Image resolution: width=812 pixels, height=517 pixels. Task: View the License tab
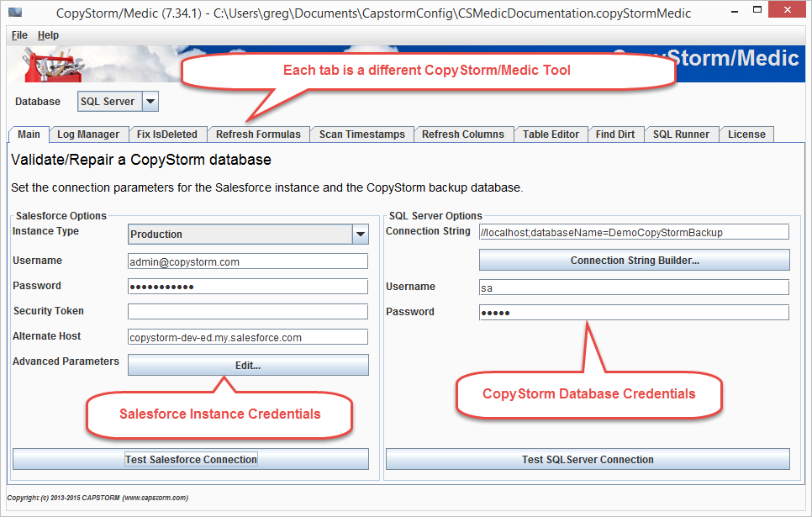[x=746, y=135]
